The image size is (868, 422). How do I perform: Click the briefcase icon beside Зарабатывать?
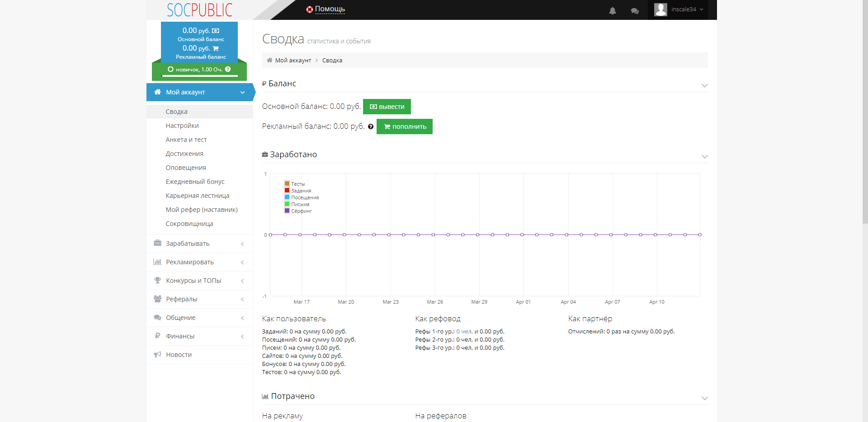click(157, 243)
